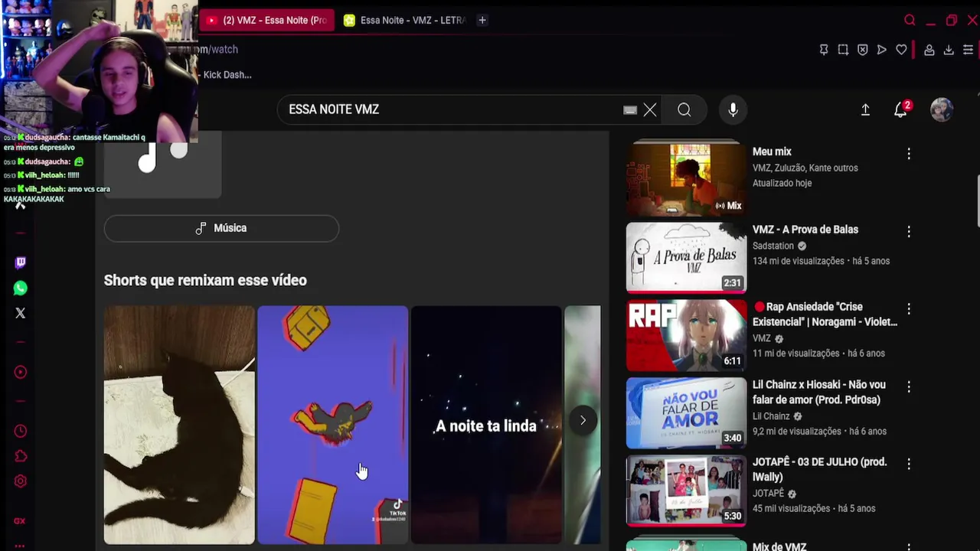
Task: Open the ad blocker shield icon
Action: (x=863, y=50)
